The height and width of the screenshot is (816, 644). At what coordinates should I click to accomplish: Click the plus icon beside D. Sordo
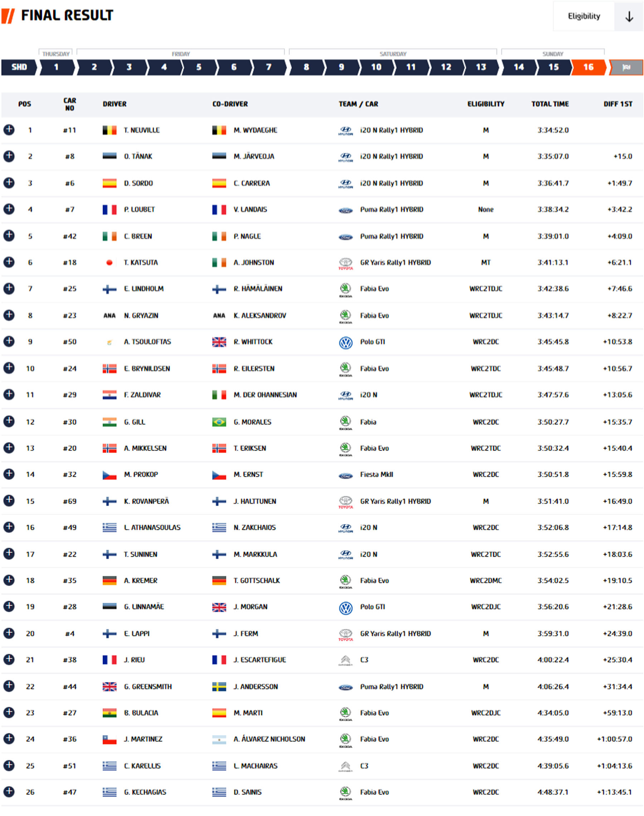[x=9, y=183]
